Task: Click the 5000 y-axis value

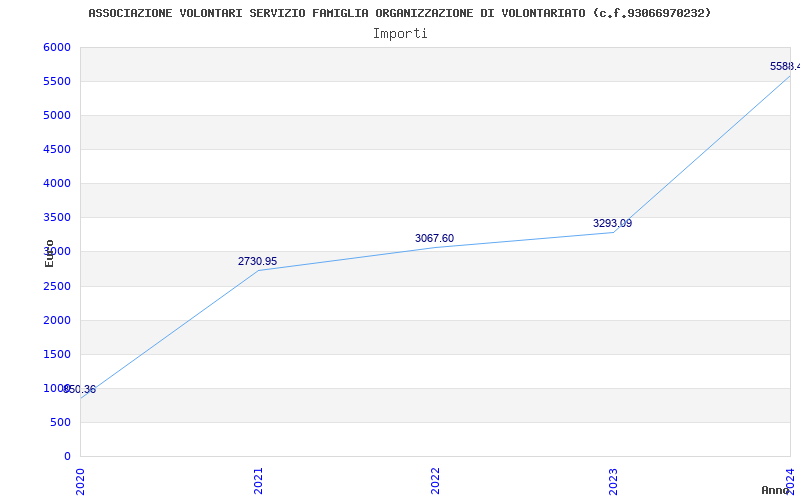Action: [x=57, y=115]
